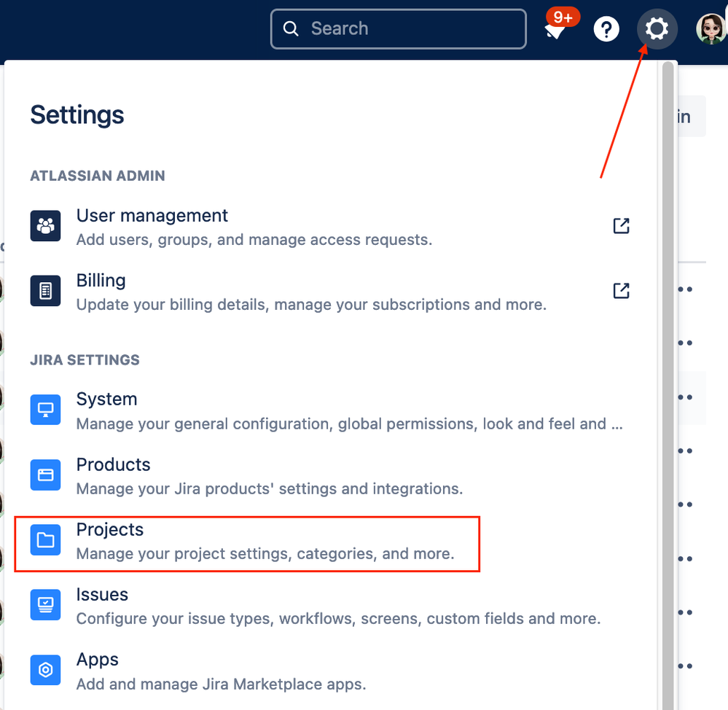
Task: Click the Products window icon
Action: click(45, 475)
